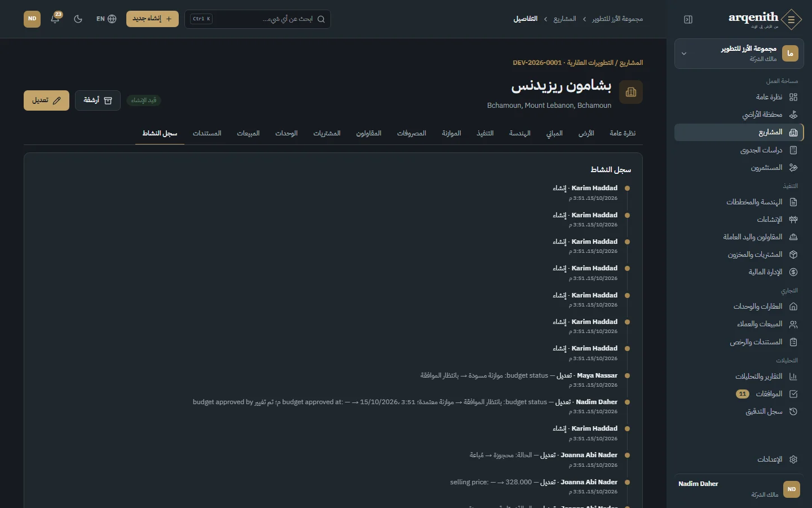Screen dimensions: 812x508
Task: Switch to المشتريات tab
Action: click(x=327, y=133)
